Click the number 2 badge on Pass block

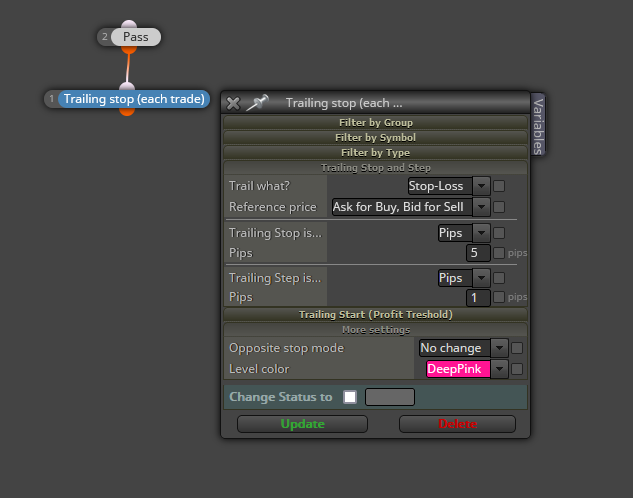105,37
